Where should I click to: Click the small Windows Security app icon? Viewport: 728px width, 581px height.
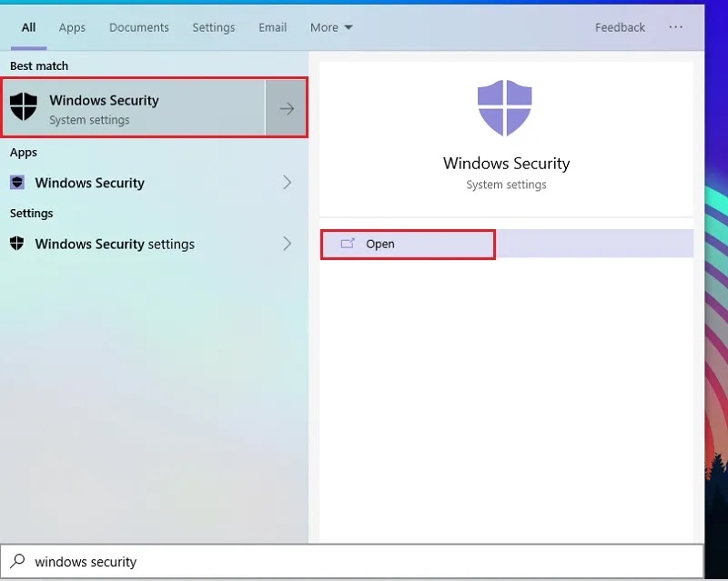(17, 183)
